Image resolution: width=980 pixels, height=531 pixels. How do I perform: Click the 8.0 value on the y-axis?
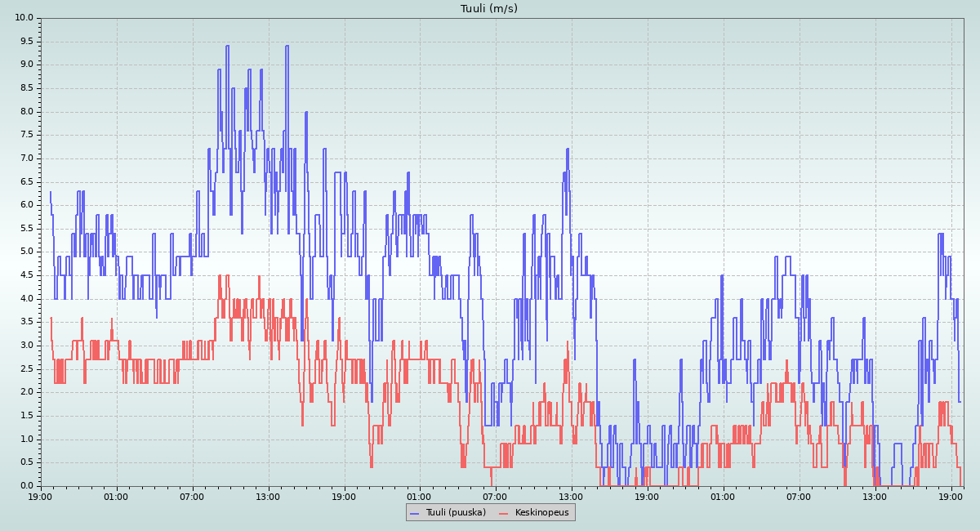[x=26, y=112]
